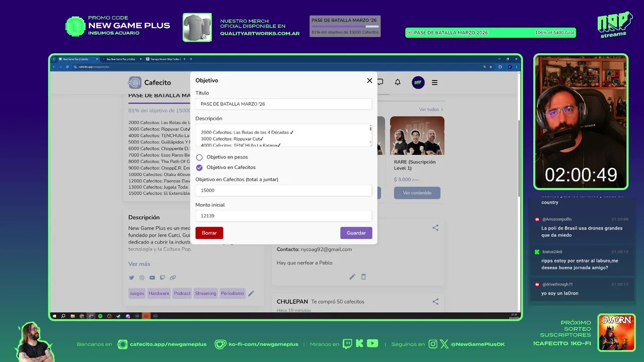Open the NGP profile avatar menu

click(x=418, y=82)
